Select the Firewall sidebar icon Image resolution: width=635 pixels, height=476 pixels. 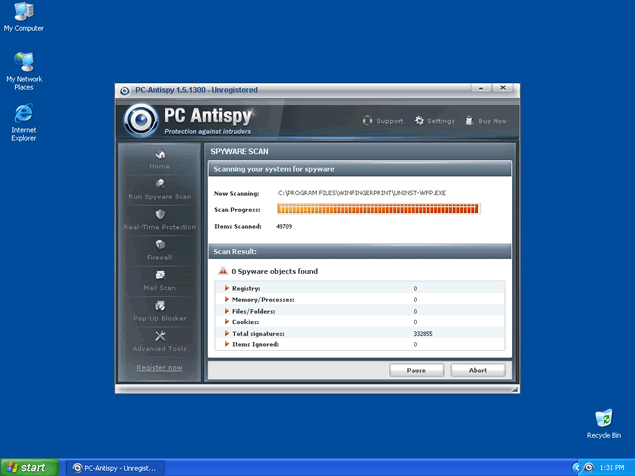click(x=159, y=245)
